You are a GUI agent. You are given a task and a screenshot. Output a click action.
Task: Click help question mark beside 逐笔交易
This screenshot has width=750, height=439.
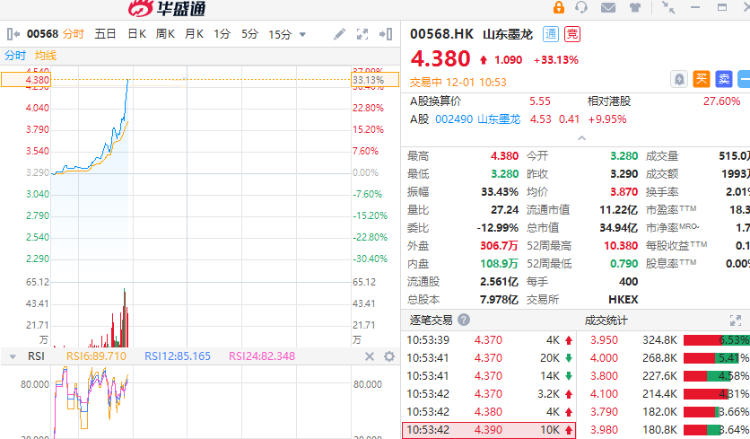463,319
